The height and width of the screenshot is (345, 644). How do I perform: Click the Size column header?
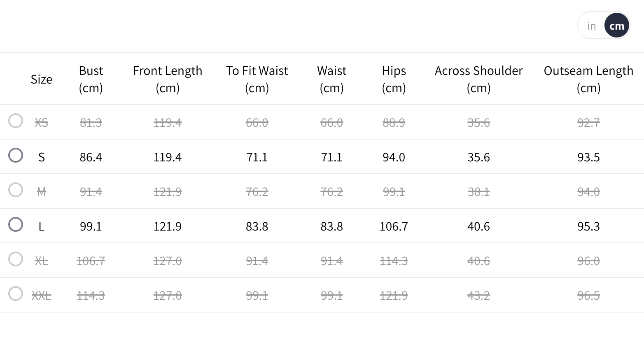tap(42, 79)
